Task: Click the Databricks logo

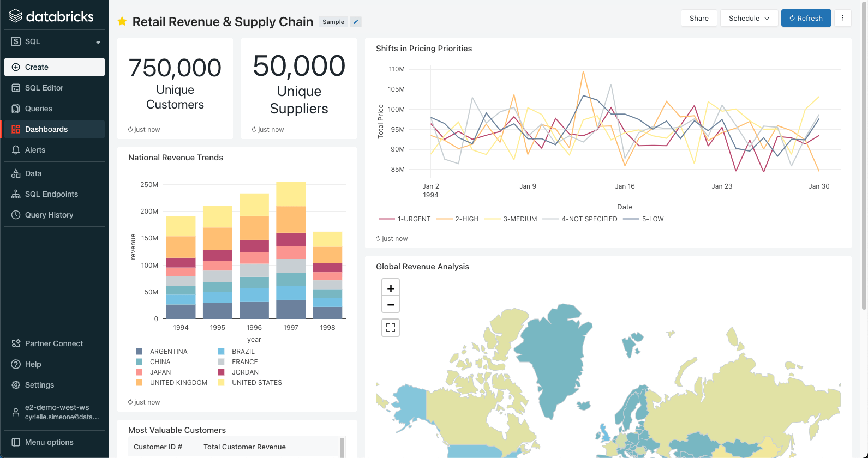Action: 52,16
